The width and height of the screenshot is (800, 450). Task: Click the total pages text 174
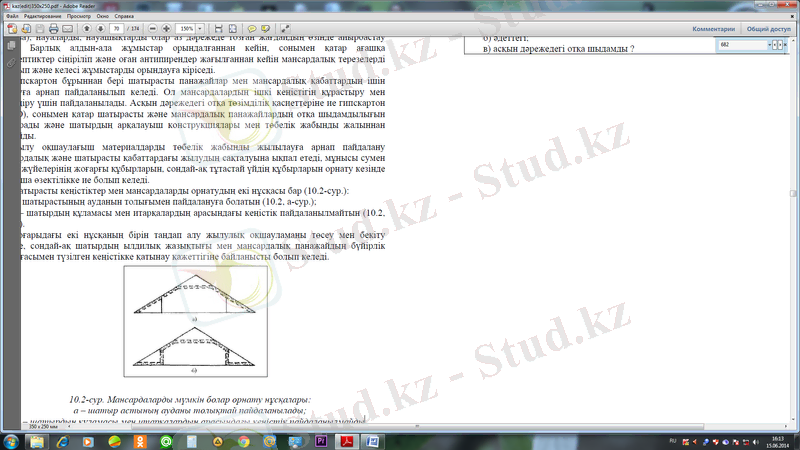click(135, 29)
